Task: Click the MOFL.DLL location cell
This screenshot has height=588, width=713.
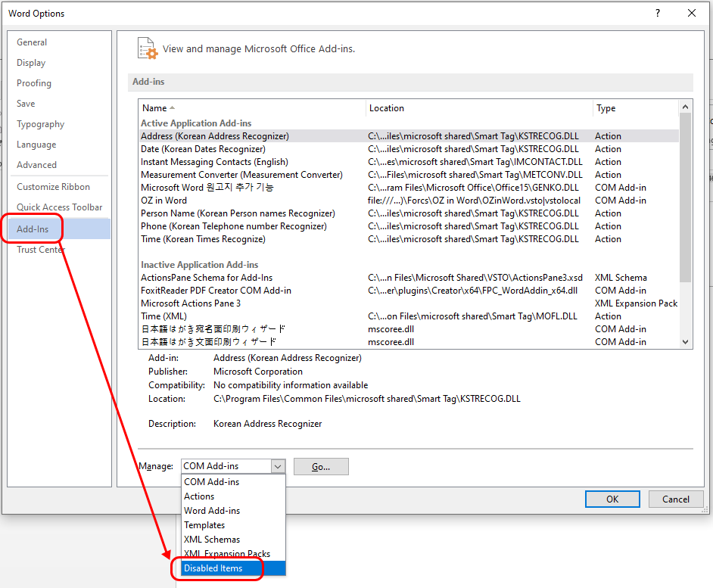Action: tap(472, 316)
